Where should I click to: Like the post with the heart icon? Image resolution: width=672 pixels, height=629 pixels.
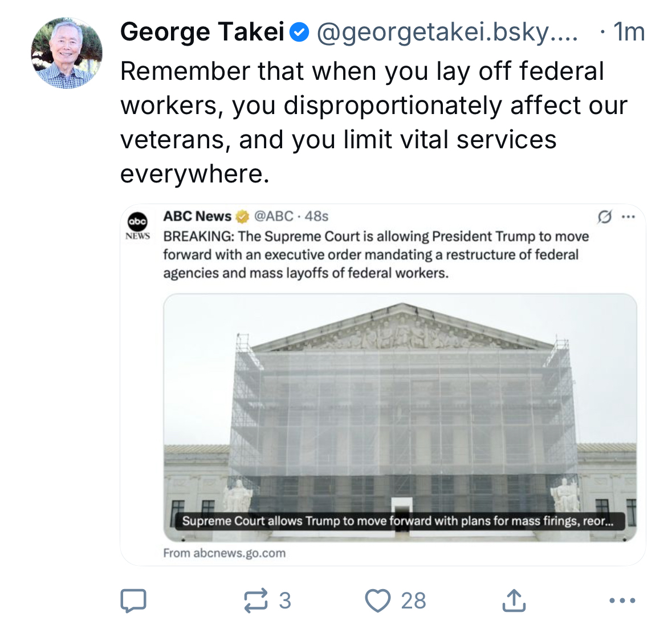coord(377,600)
